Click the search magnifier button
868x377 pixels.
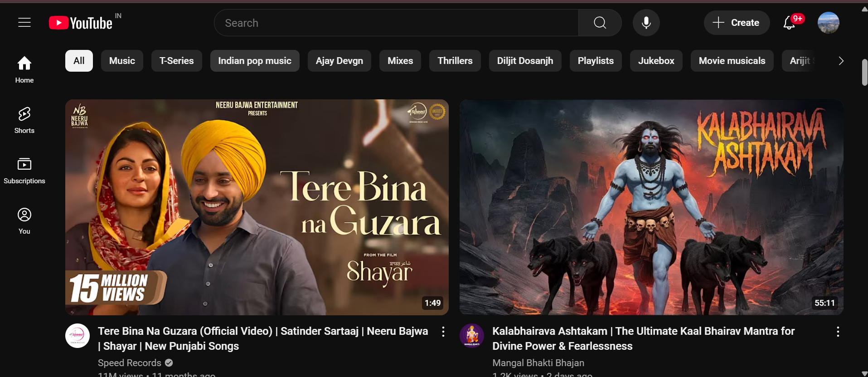click(600, 23)
